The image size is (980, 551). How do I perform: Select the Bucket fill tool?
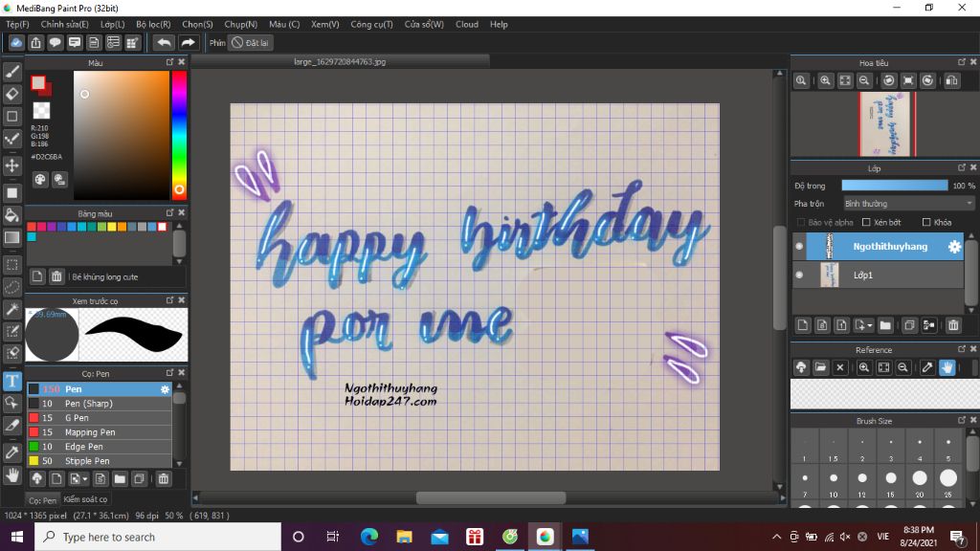tap(11, 215)
